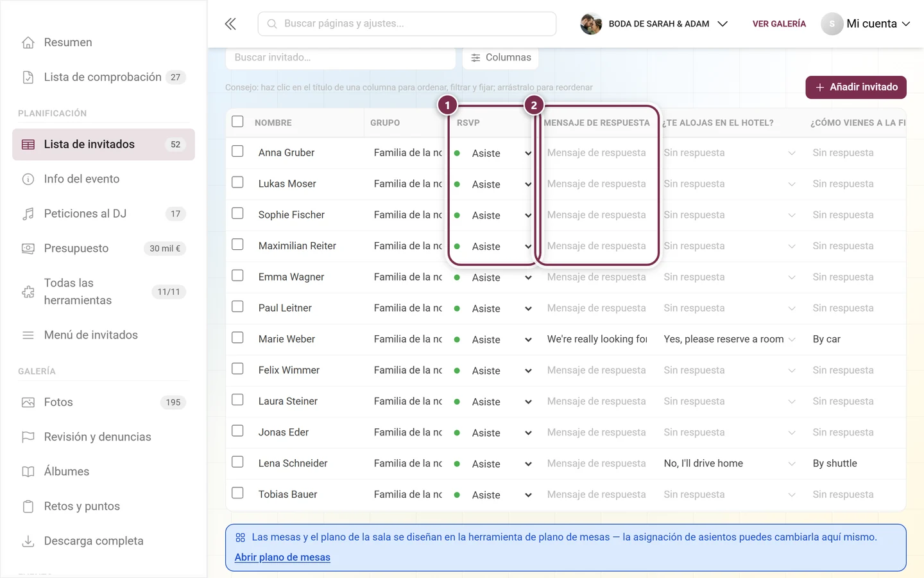Viewport: 924px width, 578px height.
Task: Toggle the select-all checkbox in header
Action: [237, 121]
